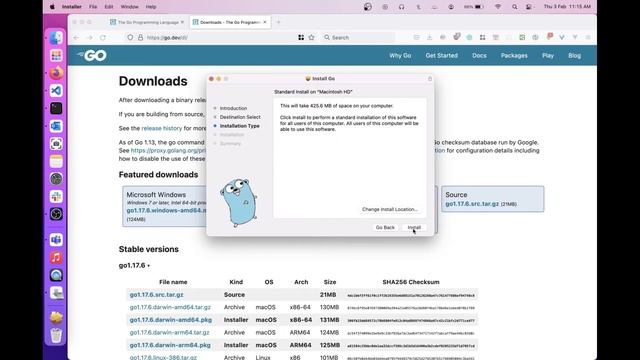Click the Install button in installer
Viewport: 640px width, 360px height.
pos(414,227)
